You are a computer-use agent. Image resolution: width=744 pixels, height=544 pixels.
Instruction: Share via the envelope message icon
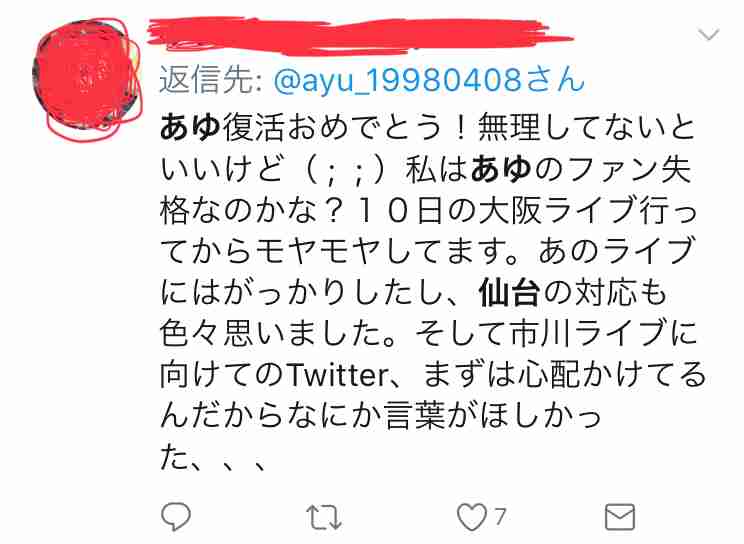tap(620, 516)
